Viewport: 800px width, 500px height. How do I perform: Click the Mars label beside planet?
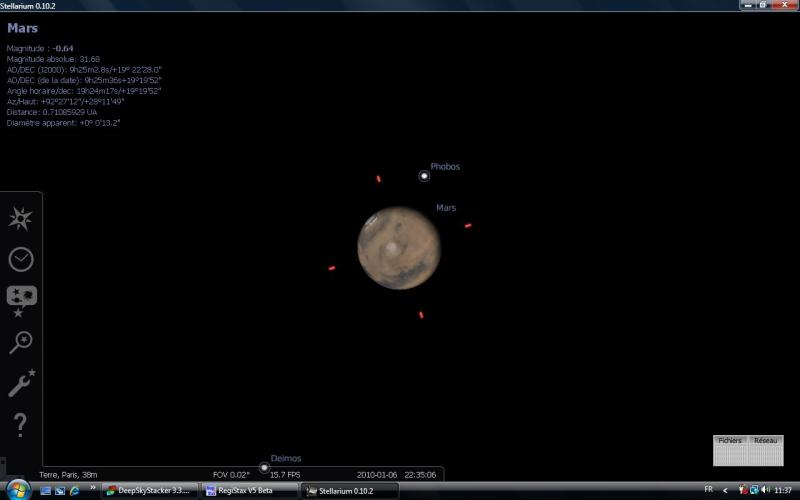(x=446, y=208)
